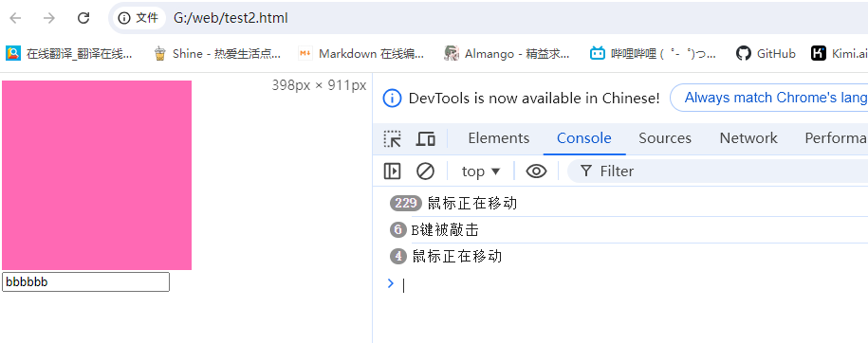The width and height of the screenshot is (868, 343).
Task: Click the browser back arrow
Action: pos(15,18)
